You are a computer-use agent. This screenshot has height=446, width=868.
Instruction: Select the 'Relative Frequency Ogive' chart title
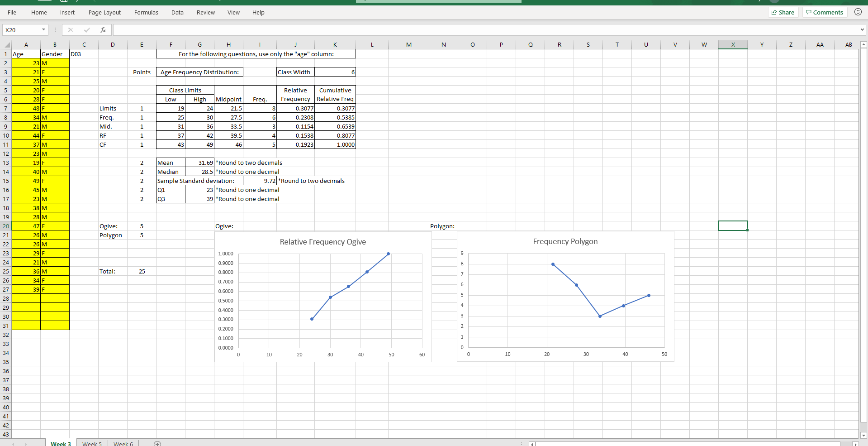323,242
